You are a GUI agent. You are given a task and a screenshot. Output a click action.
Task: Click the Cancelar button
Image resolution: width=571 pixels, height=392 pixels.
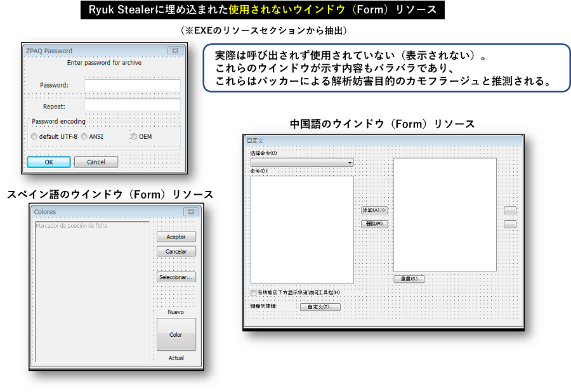pyautogui.click(x=176, y=251)
